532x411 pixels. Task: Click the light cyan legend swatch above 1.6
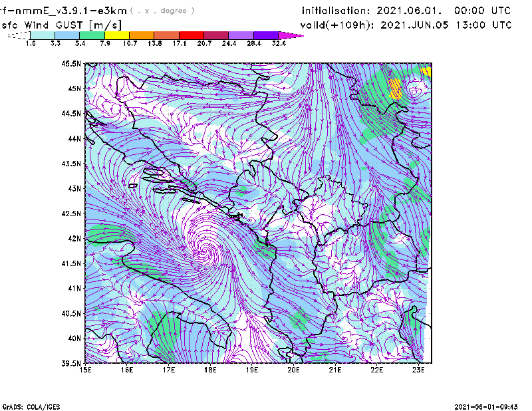point(43,35)
